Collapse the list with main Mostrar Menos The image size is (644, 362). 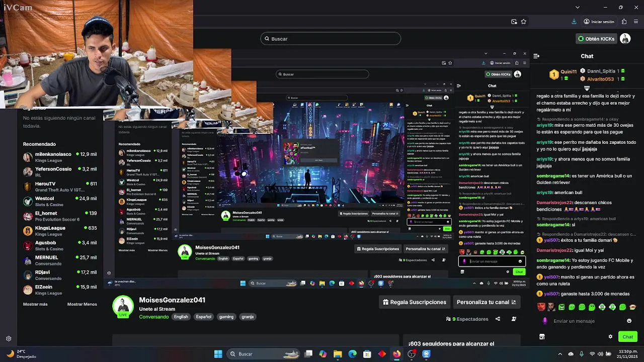(x=82, y=304)
